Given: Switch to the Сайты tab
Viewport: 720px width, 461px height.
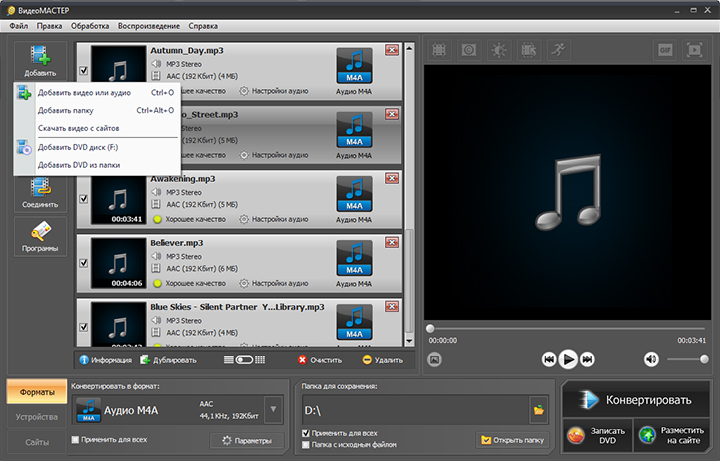Looking at the screenshot, I should coord(37,442).
